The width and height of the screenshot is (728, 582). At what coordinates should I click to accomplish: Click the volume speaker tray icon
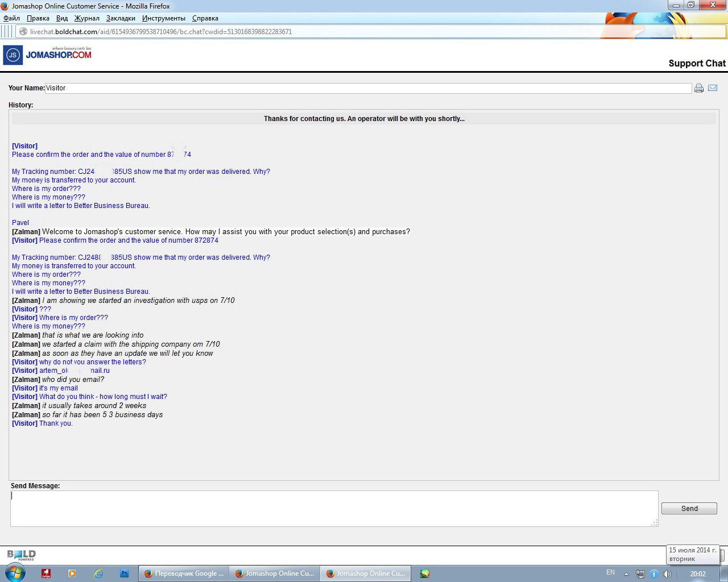(667, 573)
